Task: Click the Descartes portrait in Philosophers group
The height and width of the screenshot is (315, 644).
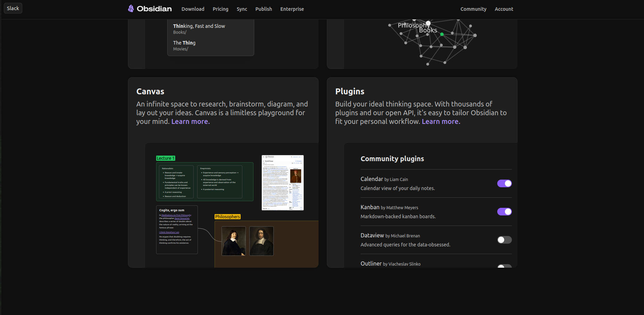Action: tap(234, 241)
